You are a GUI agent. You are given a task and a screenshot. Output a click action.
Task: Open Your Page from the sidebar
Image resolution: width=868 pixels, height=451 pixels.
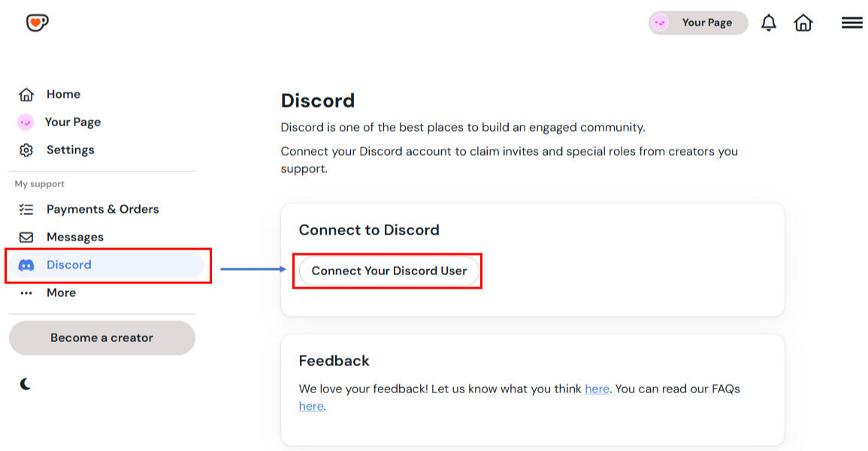72,122
